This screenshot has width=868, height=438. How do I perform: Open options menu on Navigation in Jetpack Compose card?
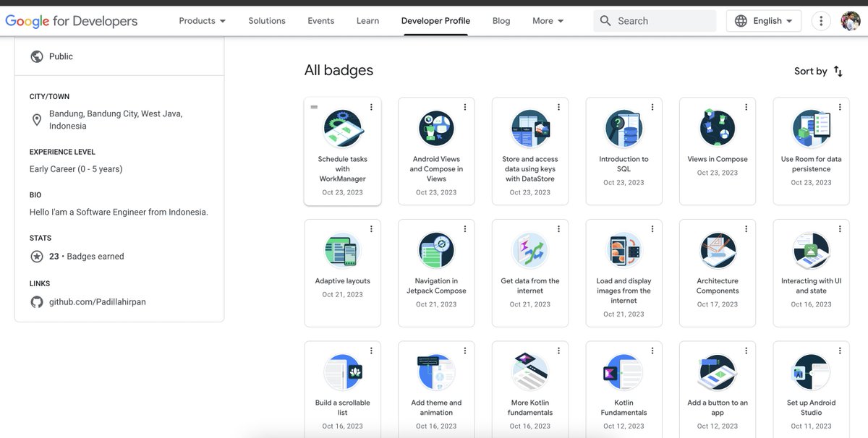[465, 229]
